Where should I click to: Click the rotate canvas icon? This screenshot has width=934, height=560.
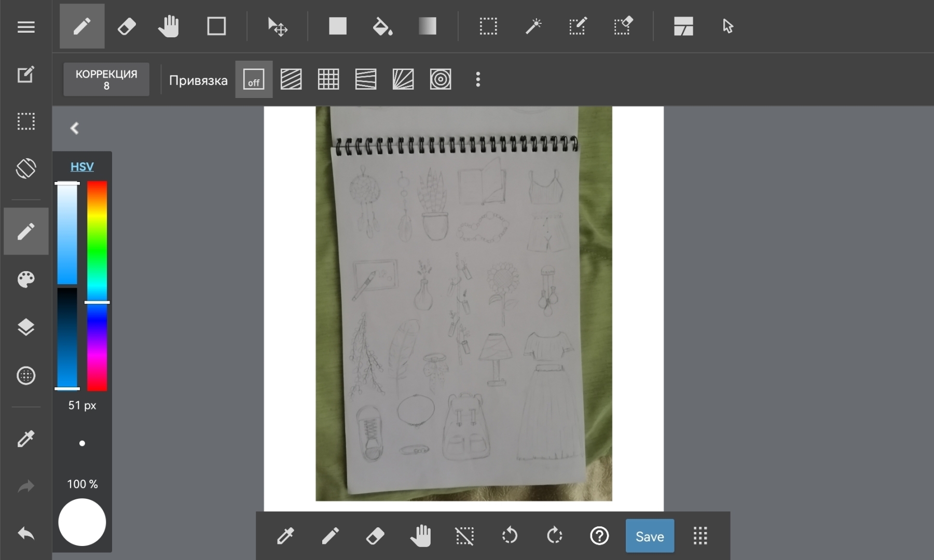(x=26, y=169)
